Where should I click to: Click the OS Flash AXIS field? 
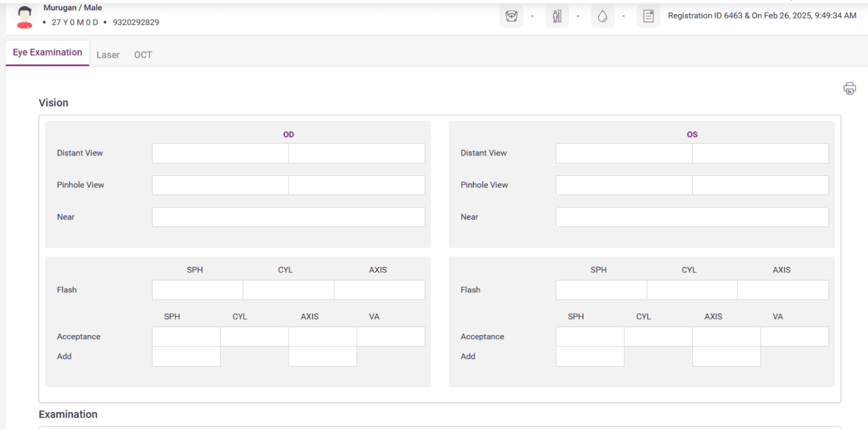[783, 290]
